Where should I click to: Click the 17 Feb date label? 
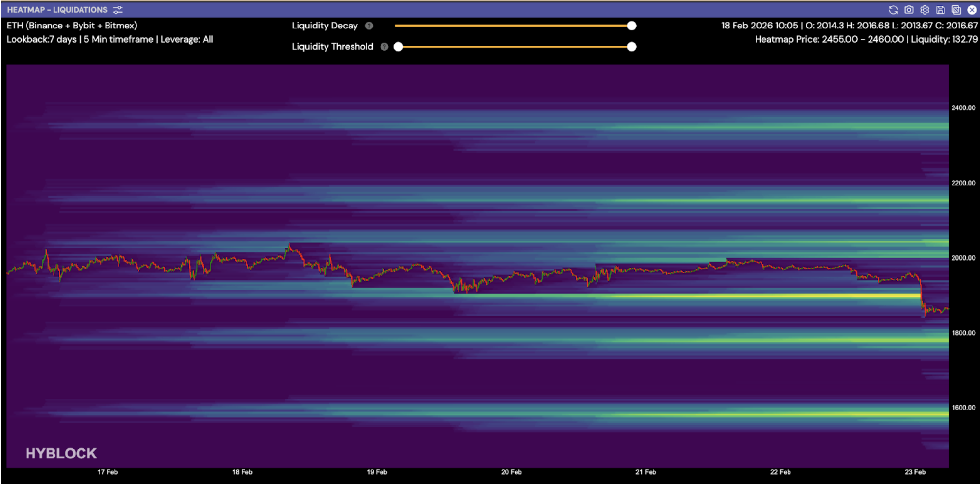(x=108, y=472)
